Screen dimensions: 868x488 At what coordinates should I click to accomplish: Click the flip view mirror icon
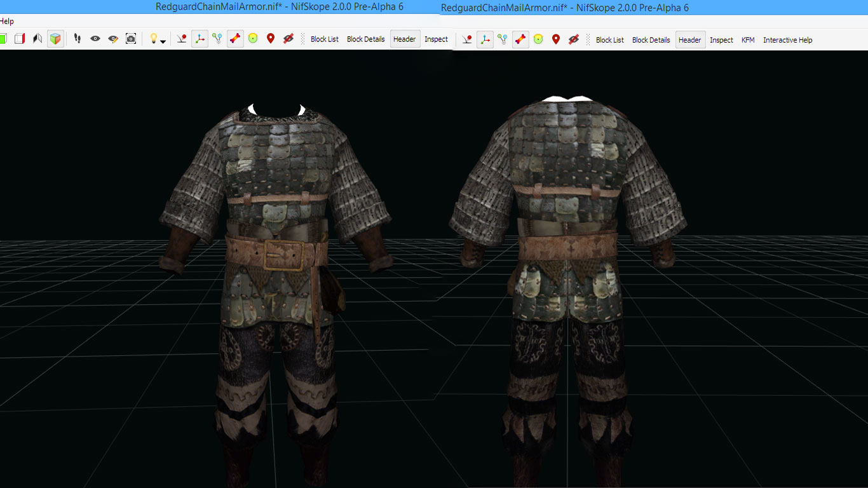point(37,39)
